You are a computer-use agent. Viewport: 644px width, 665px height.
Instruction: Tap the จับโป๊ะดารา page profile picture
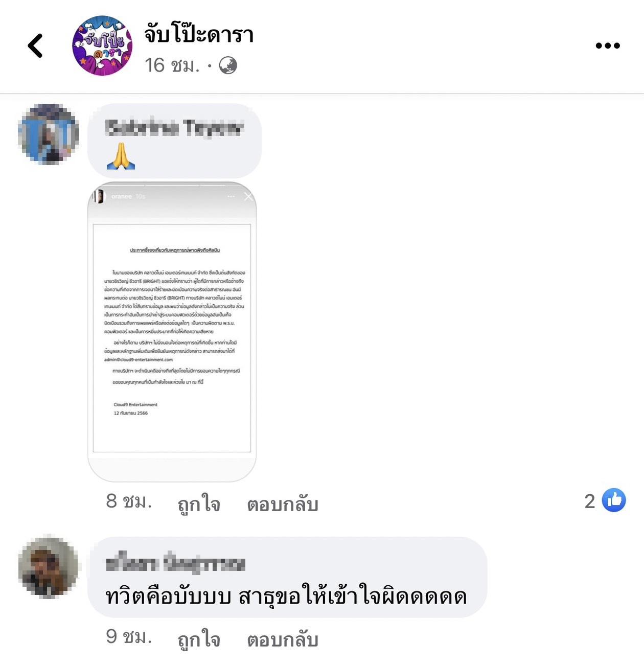point(102,45)
